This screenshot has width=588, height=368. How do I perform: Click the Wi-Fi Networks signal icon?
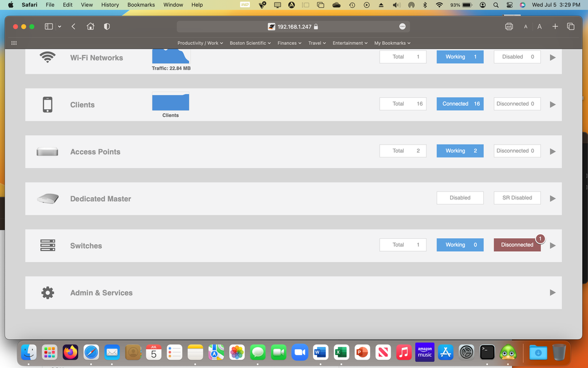coord(47,57)
